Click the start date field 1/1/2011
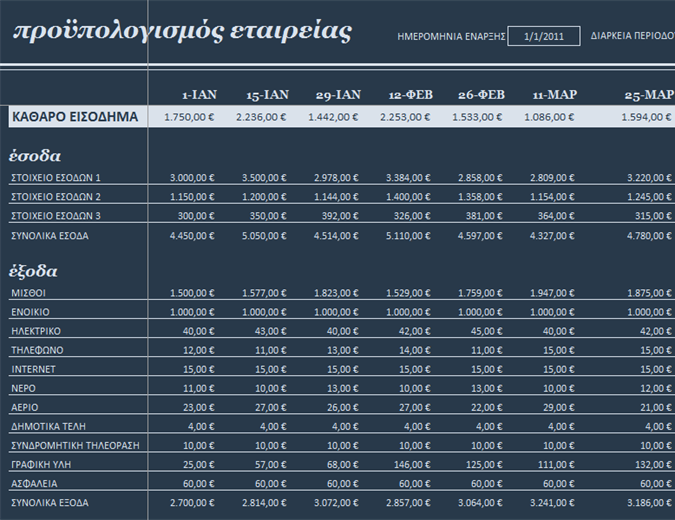 click(x=544, y=36)
